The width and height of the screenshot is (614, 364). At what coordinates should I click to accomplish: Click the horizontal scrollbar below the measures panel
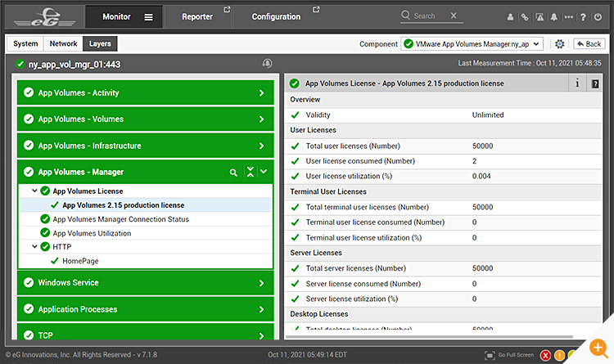tap(429, 337)
